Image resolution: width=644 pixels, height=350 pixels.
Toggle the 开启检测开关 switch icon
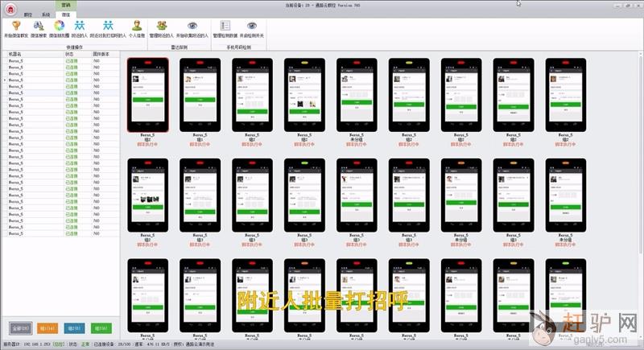pos(253,27)
